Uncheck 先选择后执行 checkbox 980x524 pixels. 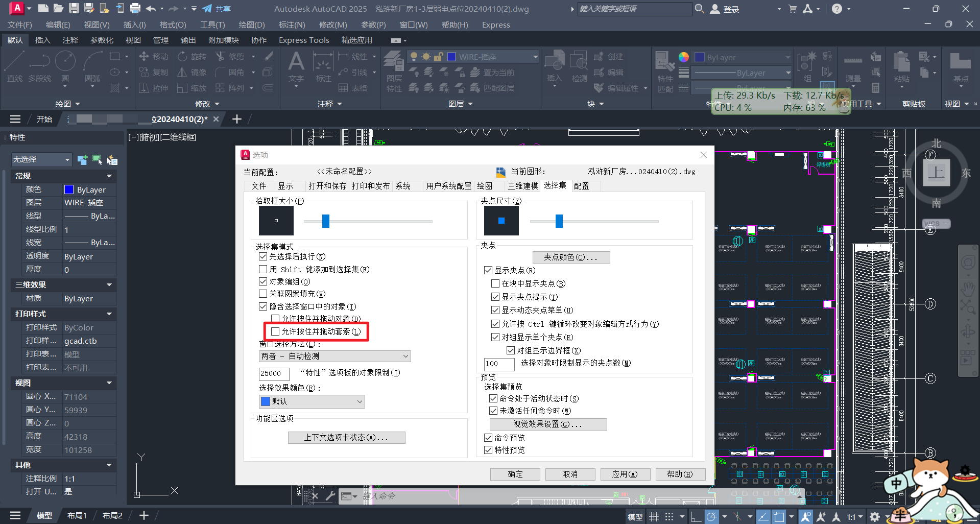(x=263, y=256)
